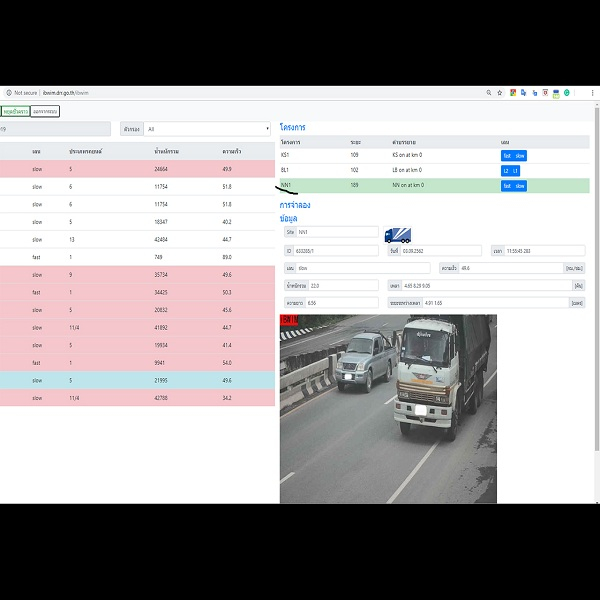This screenshot has width=600, height=600.
Task: Click the Not secure site info icon
Action: pos(8,93)
